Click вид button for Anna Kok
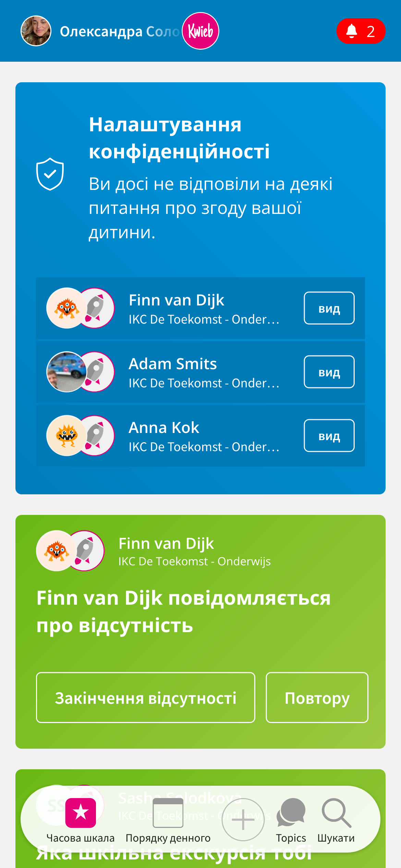This screenshot has width=401, height=868. [x=329, y=436]
